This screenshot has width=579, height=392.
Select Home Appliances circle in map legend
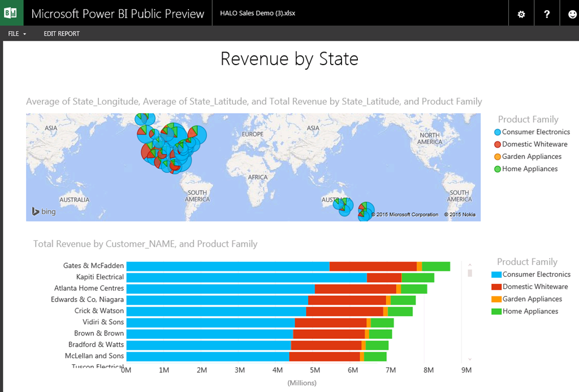498,169
